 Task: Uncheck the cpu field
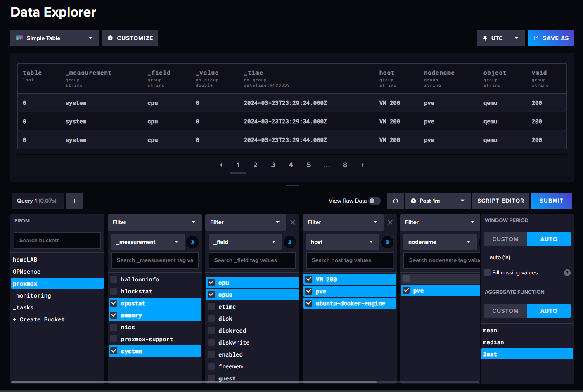pos(211,283)
